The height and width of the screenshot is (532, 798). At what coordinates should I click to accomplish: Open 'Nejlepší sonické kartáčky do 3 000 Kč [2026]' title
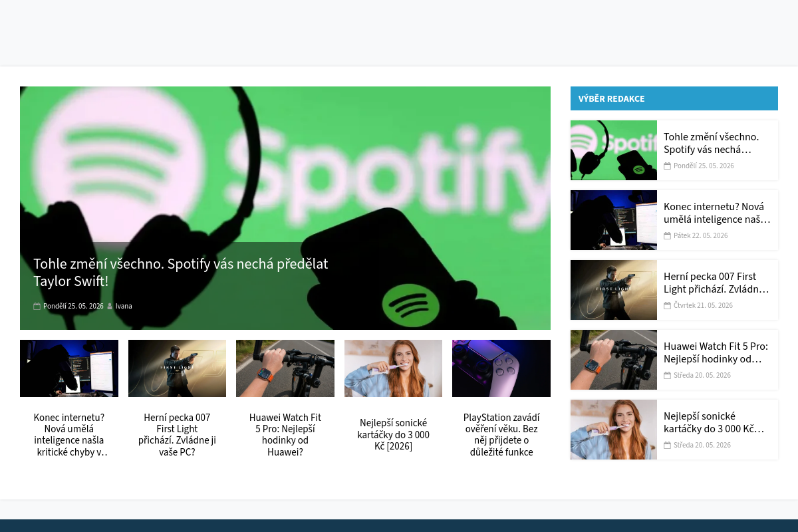[393, 435]
